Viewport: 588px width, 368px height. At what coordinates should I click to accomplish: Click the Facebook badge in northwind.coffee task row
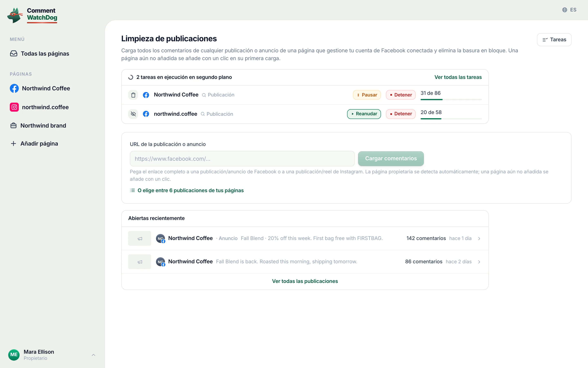pyautogui.click(x=146, y=114)
